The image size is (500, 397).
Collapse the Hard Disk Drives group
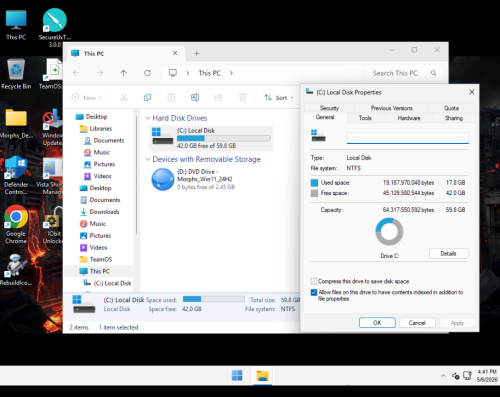tap(148, 118)
